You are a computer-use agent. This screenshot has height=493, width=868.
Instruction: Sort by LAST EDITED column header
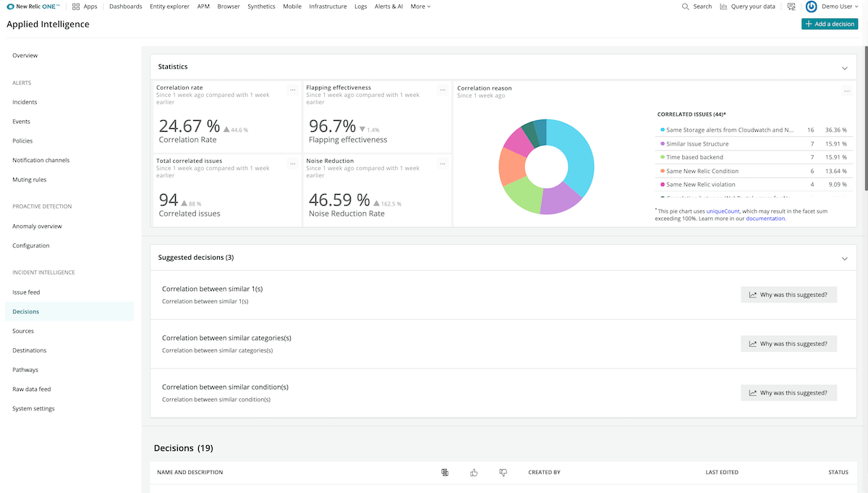click(x=722, y=473)
